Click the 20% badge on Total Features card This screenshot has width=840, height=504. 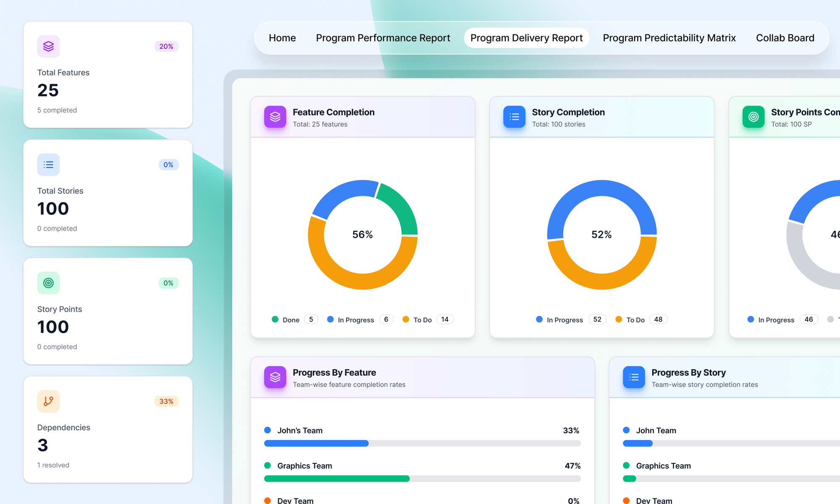167,46
